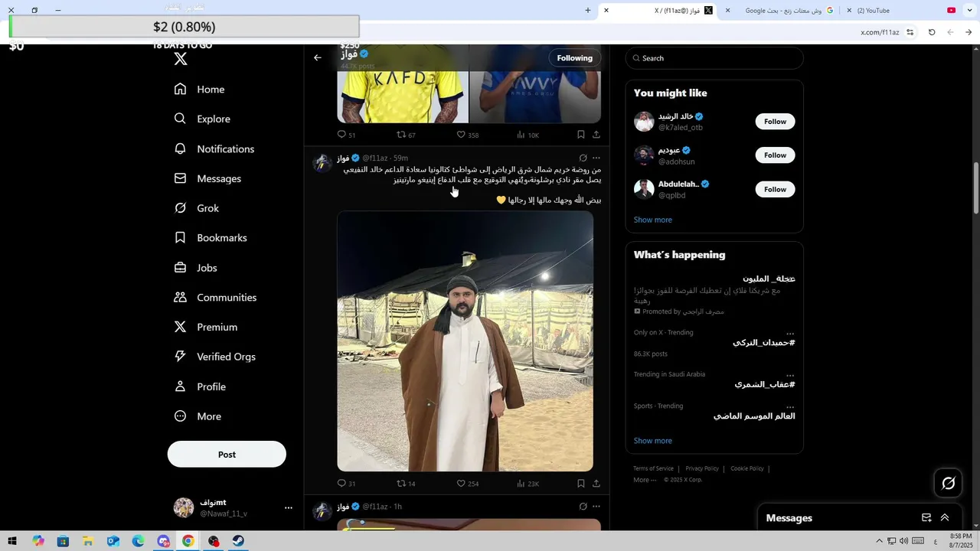Open more options on 59m post
The image size is (980, 551).
point(596,158)
